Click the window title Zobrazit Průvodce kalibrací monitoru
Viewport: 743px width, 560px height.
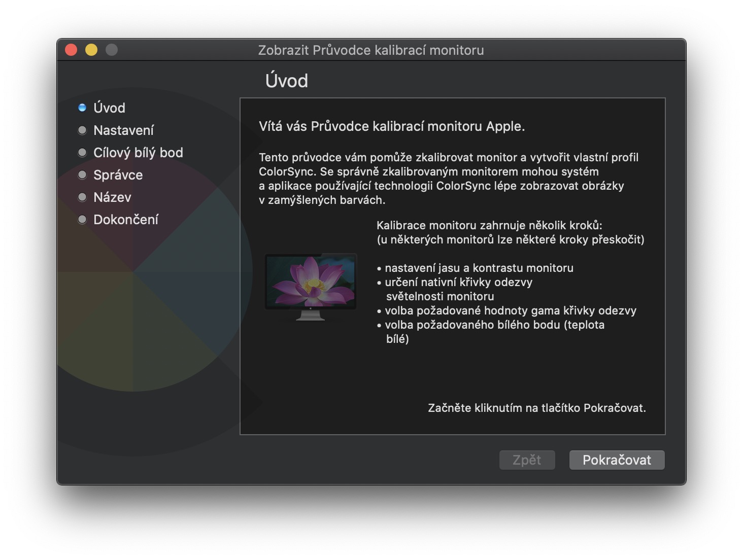pos(371,50)
